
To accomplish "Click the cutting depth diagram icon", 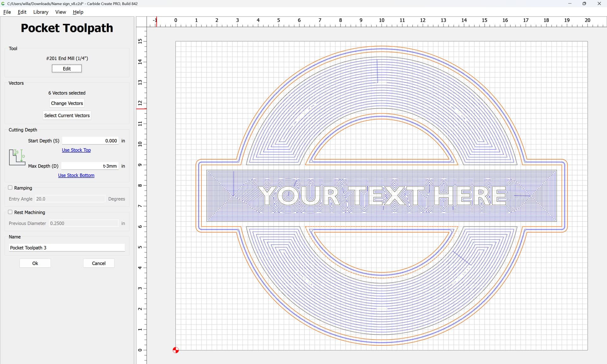I will tap(17, 157).
